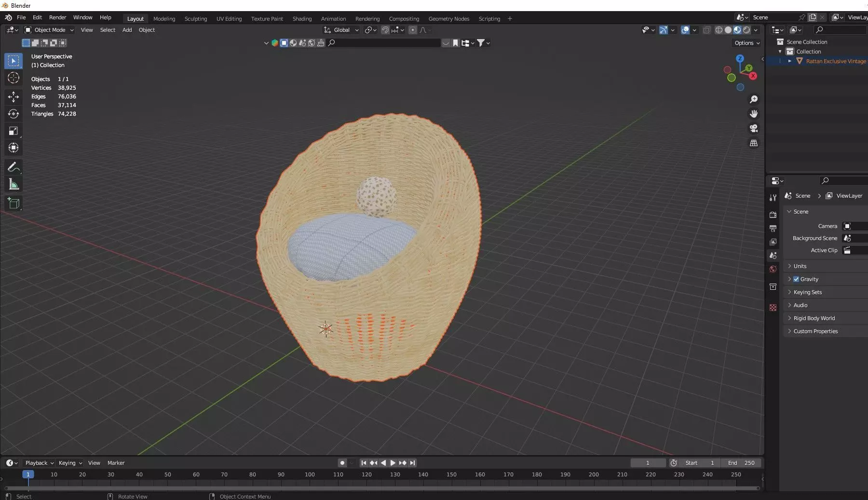Viewport: 868px width, 500px height.
Task: Open the Options dropdown in the viewport
Action: [747, 43]
